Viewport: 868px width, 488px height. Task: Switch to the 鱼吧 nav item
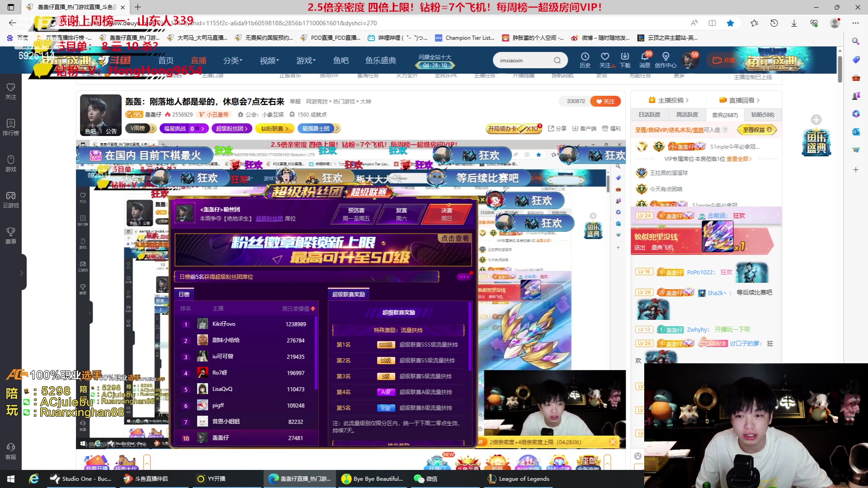point(341,60)
